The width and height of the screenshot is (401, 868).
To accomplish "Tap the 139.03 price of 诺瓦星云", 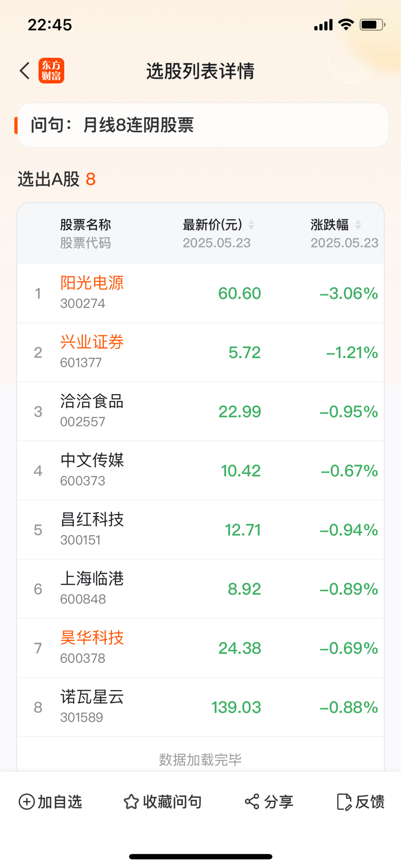I will click(236, 707).
